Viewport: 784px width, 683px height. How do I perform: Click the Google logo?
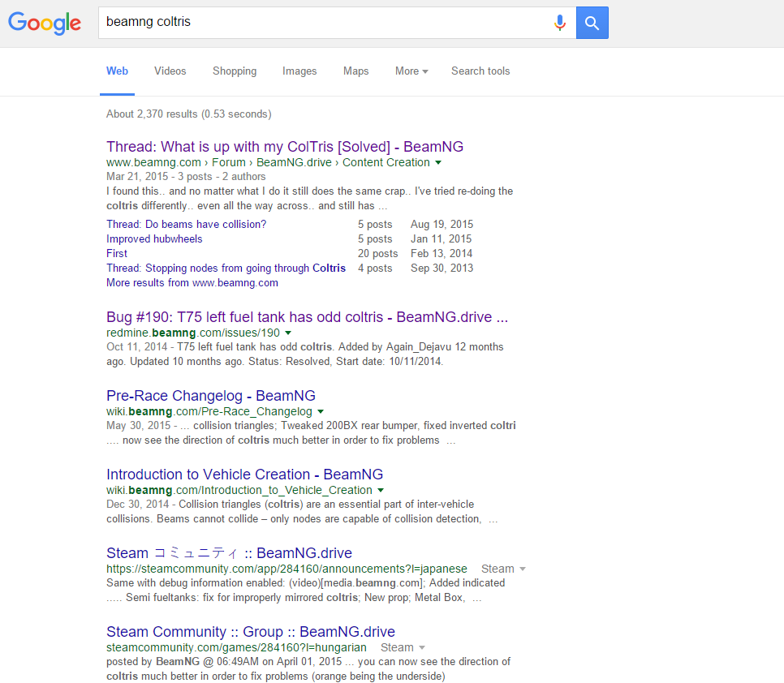point(45,23)
